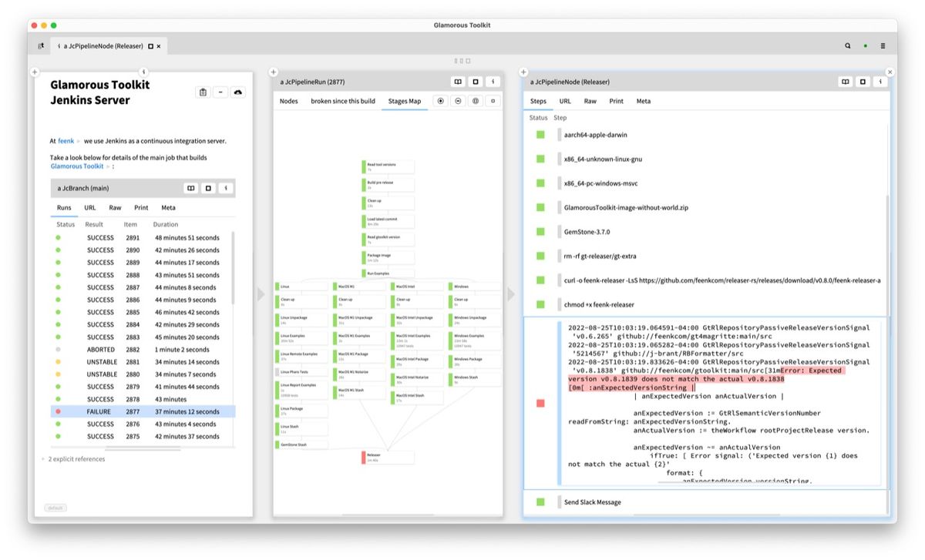Open the book icon in JcBranch (main) header
Screen dimensions: 925x560
coord(191,188)
